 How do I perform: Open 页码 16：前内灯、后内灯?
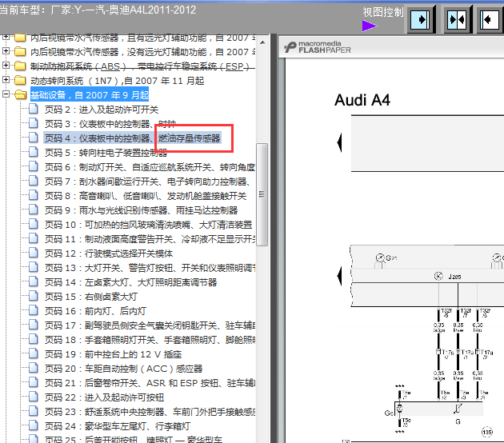point(95,311)
